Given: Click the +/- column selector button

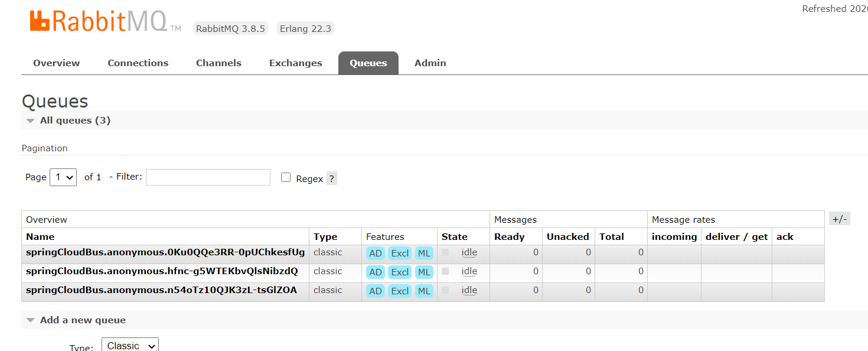Looking at the screenshot, I should click(840, 219).
